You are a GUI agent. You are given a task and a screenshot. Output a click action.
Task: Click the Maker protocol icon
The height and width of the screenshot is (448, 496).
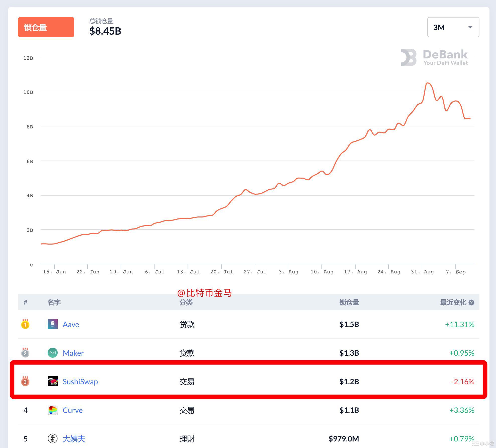(53, 353)
